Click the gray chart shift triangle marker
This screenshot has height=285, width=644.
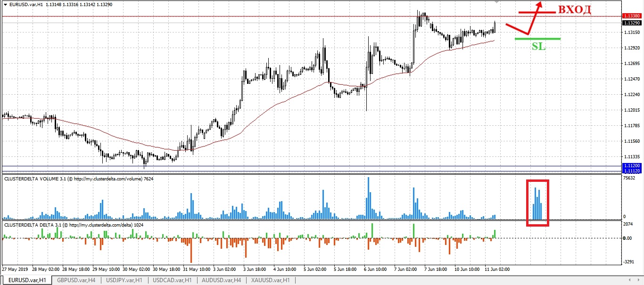coord(495,2)
